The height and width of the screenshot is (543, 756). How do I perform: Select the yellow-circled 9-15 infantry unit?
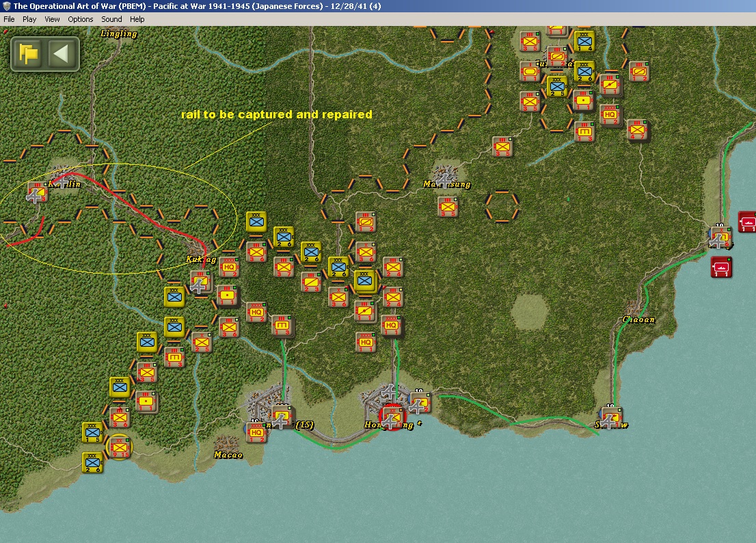(x=120, y=447)
